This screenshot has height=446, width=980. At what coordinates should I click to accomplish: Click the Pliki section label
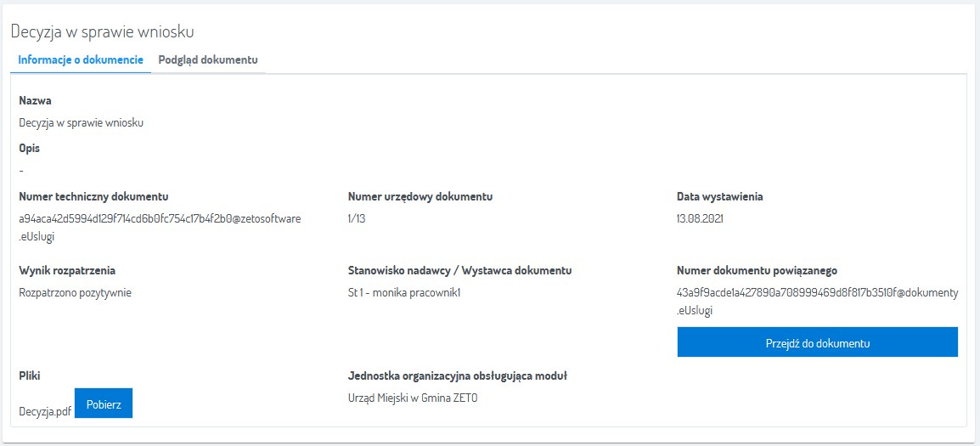[x=30, y=375]
